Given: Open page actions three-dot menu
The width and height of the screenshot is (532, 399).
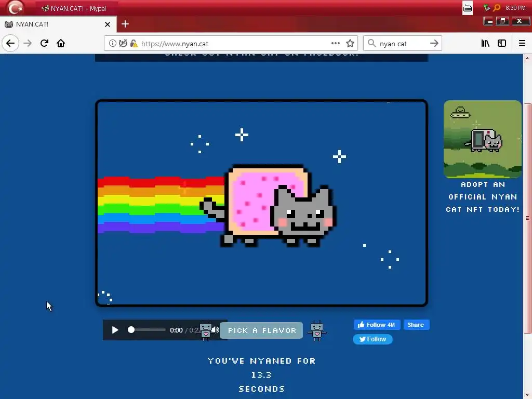Looking at the screenshot, I should tap(336, 43).
